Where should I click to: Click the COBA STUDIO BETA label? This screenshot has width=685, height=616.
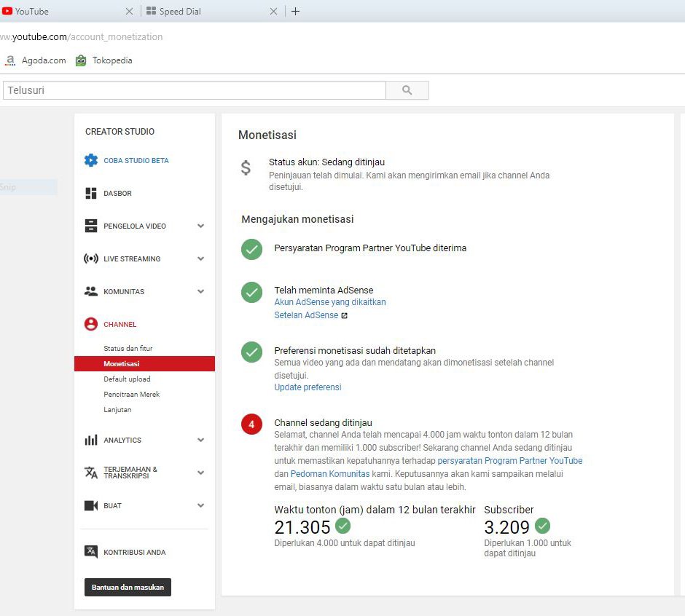point(136,161)
